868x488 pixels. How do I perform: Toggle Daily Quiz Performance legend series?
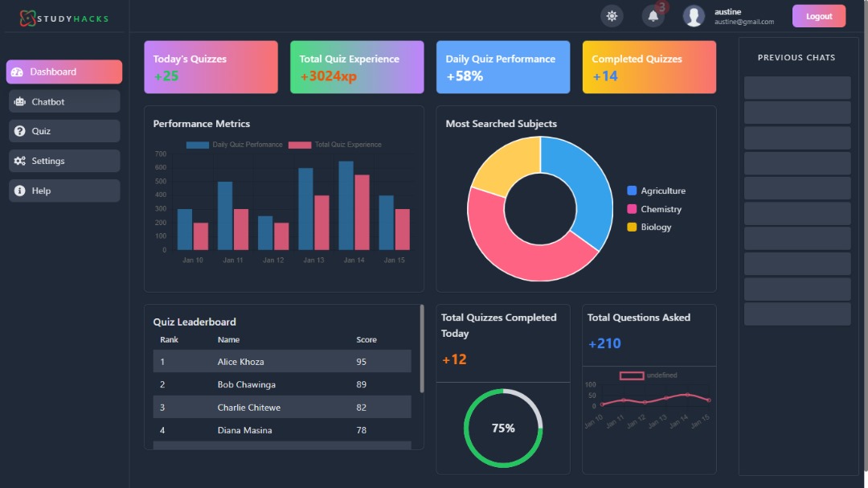click(235, 145)
